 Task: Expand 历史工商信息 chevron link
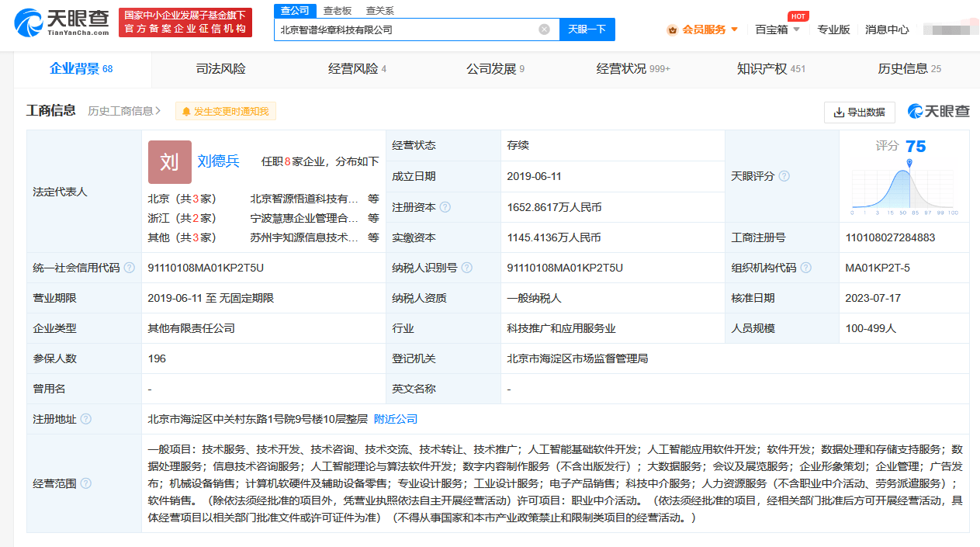coord(124,111)
